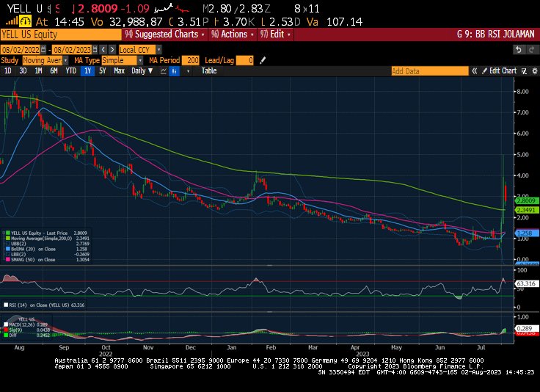Viewport: 540px width, 392px height.
Task: Switch to line chart type icon
Action: click(x=164, y=71)
